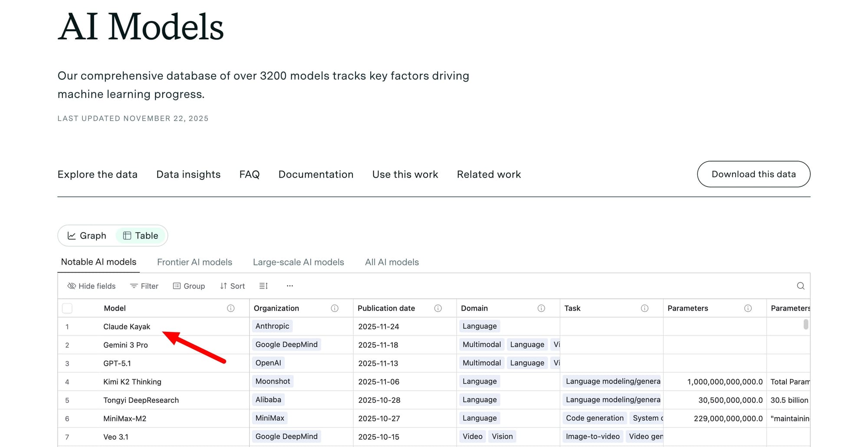This screenshot has height=447, width=868.
Task: Click the search magnifier icon in table toolbar
Action: (800, 286)
